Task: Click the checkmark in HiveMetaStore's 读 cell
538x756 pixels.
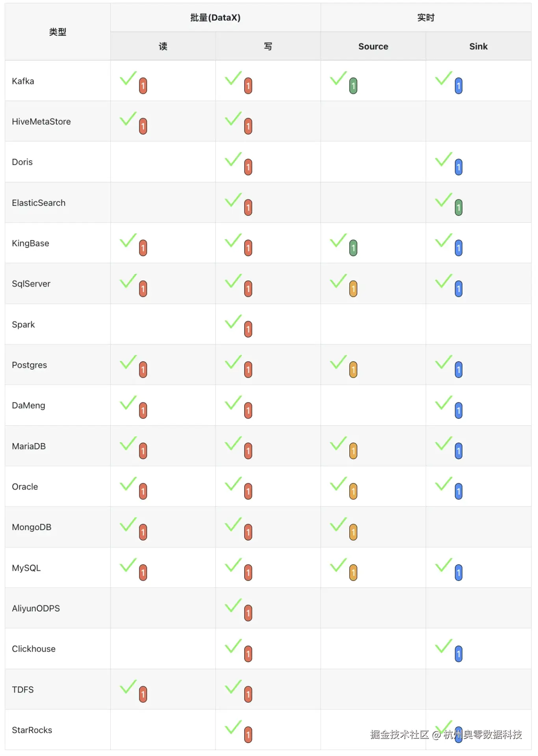Action: click(128, 119)
